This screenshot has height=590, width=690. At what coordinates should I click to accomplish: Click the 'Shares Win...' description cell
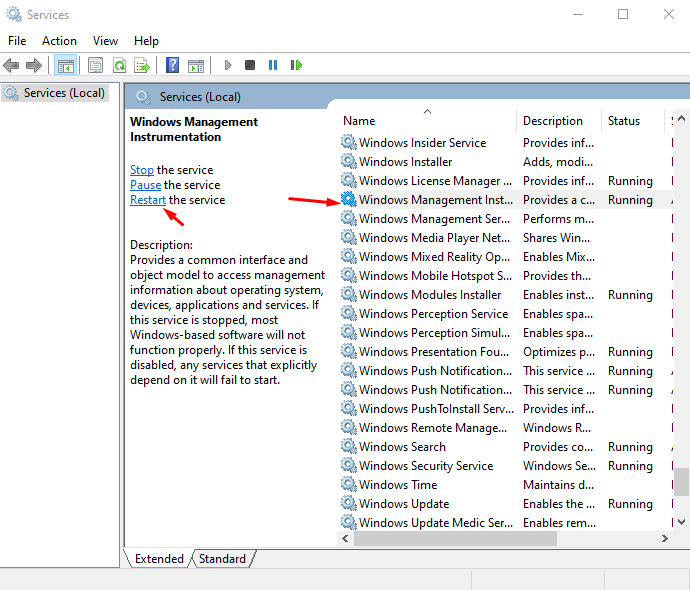(556, 238)
